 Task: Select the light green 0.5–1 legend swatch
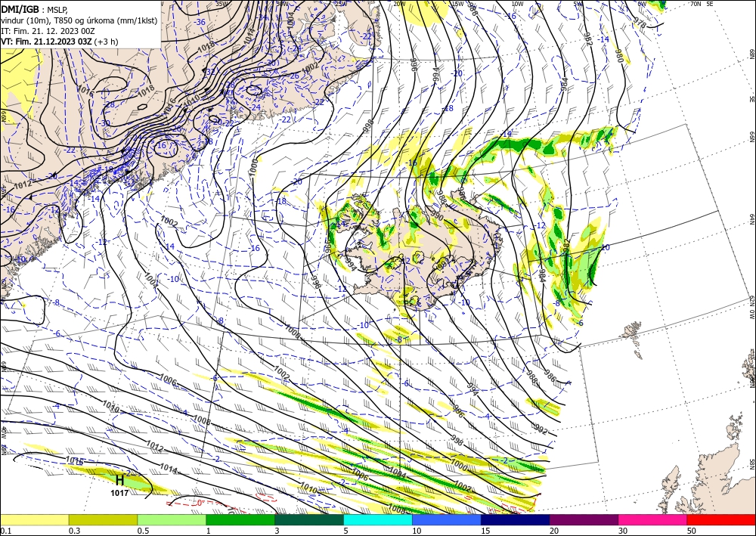[172, 519]
